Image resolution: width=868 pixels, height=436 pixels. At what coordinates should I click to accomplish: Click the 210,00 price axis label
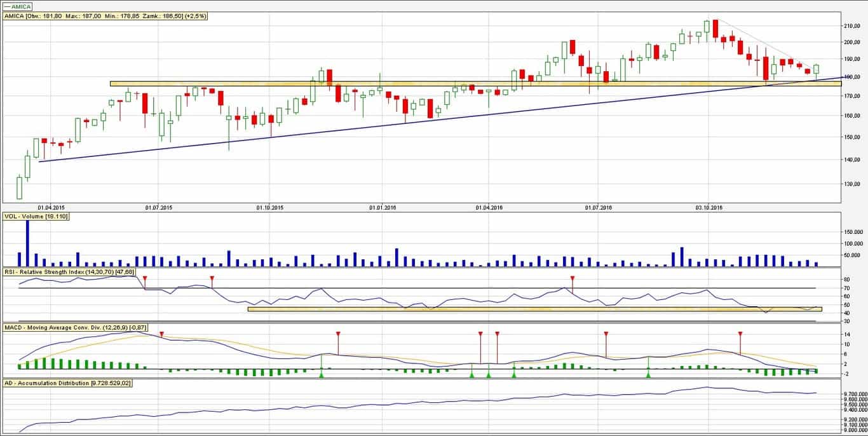(851, 26)
